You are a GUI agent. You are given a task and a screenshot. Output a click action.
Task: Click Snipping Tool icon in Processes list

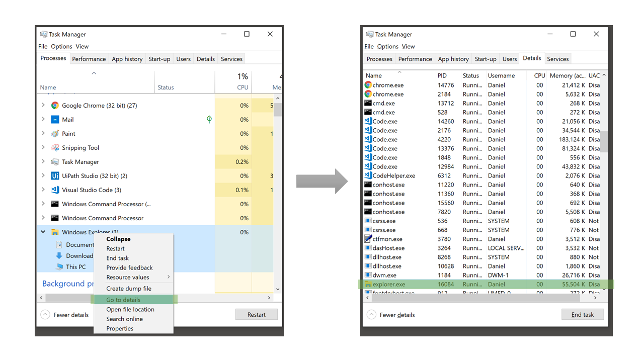click(x=55, y=148)
